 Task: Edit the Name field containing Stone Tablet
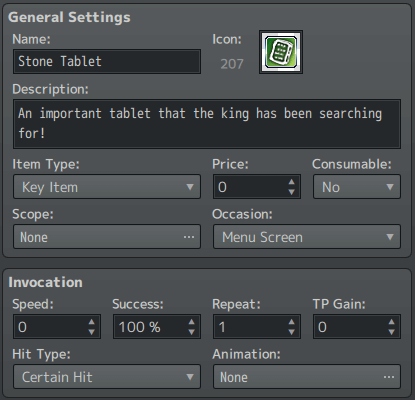pyautogui.click(x=107, y=61)
